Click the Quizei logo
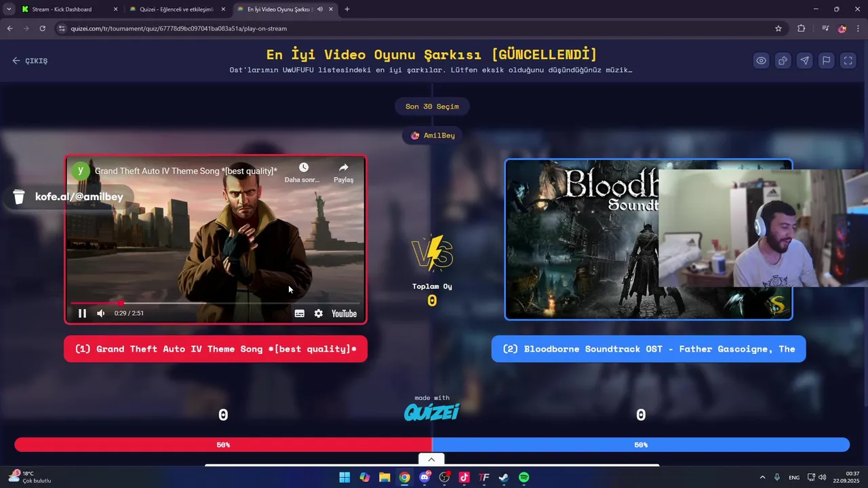 pyautogui.click(x=432, y=411)
